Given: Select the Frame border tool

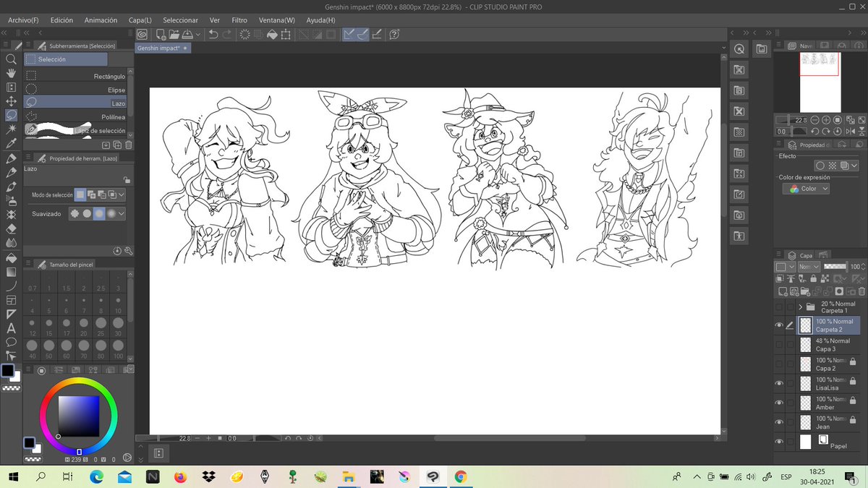Looking at the screenshot, I should (11, 300).
